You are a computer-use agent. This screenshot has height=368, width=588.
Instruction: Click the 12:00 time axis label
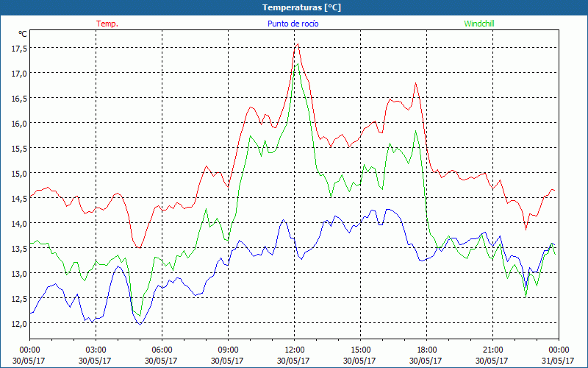(295, 350)
